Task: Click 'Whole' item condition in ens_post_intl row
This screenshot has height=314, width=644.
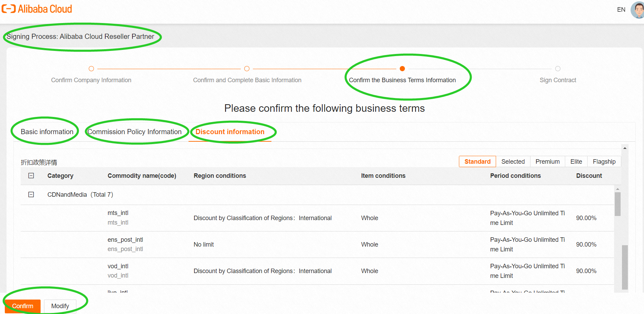Action: [369, 245]
